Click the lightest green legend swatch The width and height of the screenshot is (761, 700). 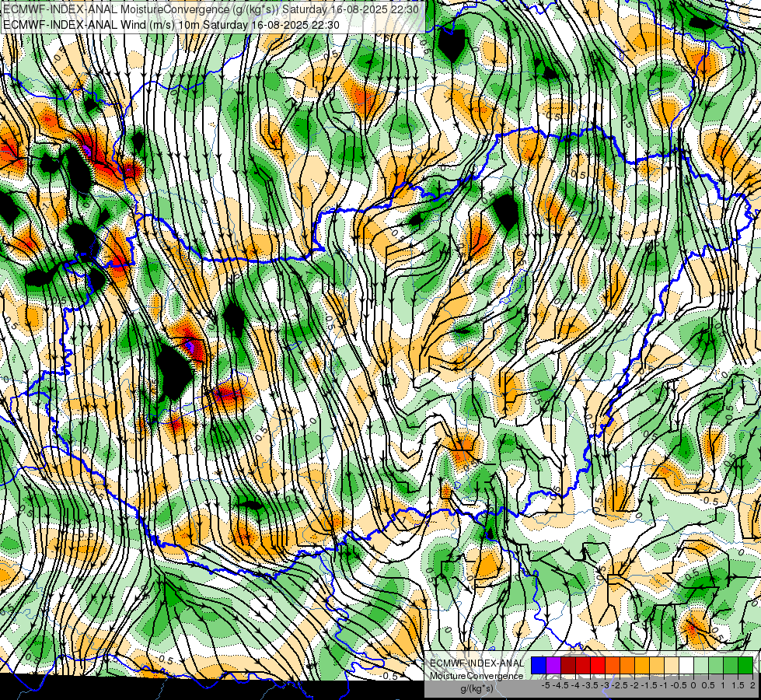click(701, 665)
